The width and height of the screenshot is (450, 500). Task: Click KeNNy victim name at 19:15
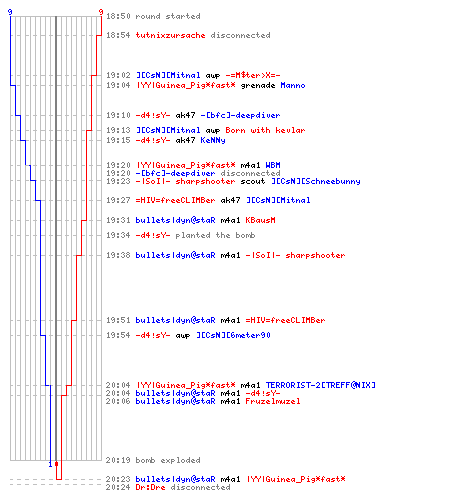213,140
